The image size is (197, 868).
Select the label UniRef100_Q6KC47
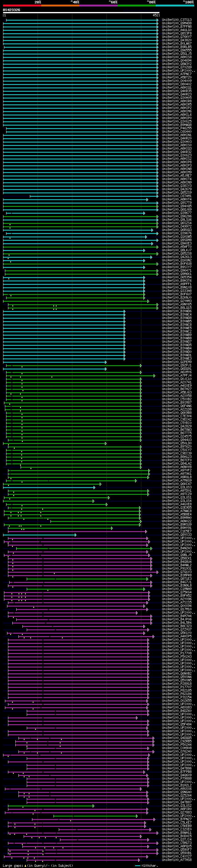pos(177,484)
